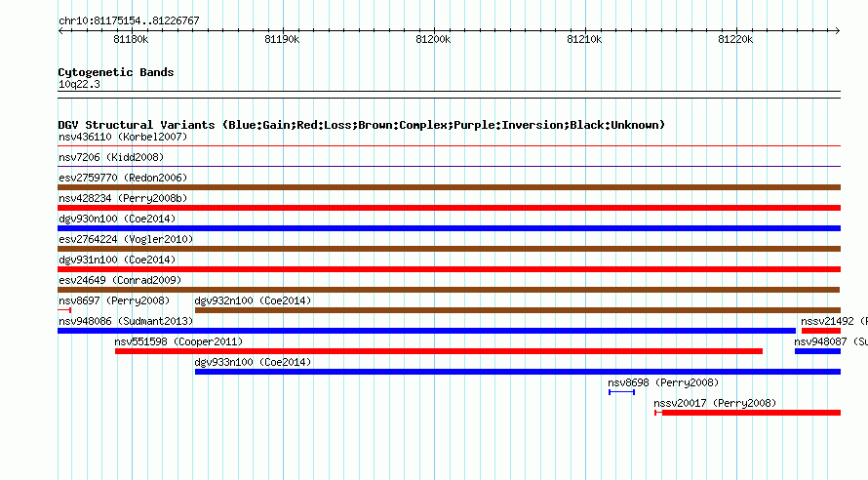
Task: Click the brown esv24649 complex bar
Action: click(x=449, y=290)
